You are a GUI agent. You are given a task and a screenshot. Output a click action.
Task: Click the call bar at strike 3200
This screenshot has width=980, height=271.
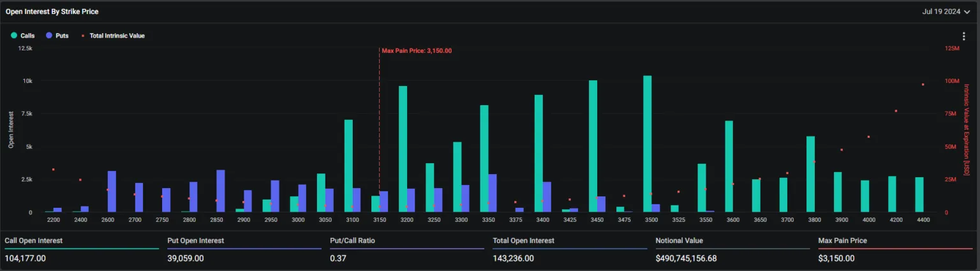pos(403,149)
